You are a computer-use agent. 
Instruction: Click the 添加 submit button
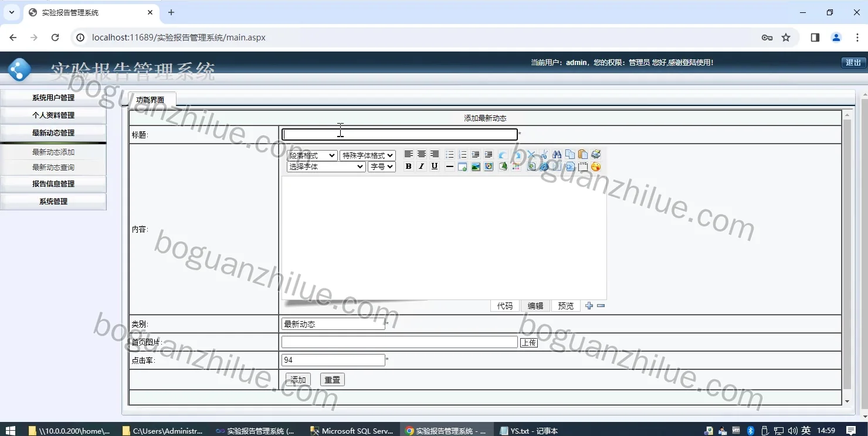coord(298,380)
